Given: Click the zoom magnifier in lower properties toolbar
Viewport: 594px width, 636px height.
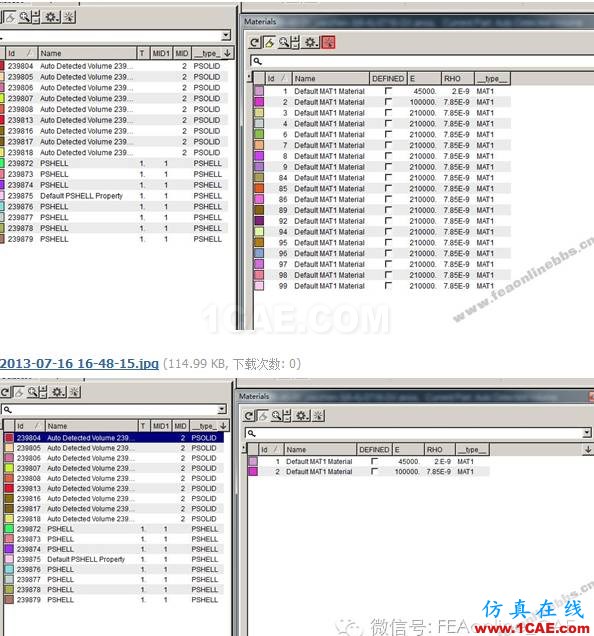Looking at the screenshot, I should point(32,392).
